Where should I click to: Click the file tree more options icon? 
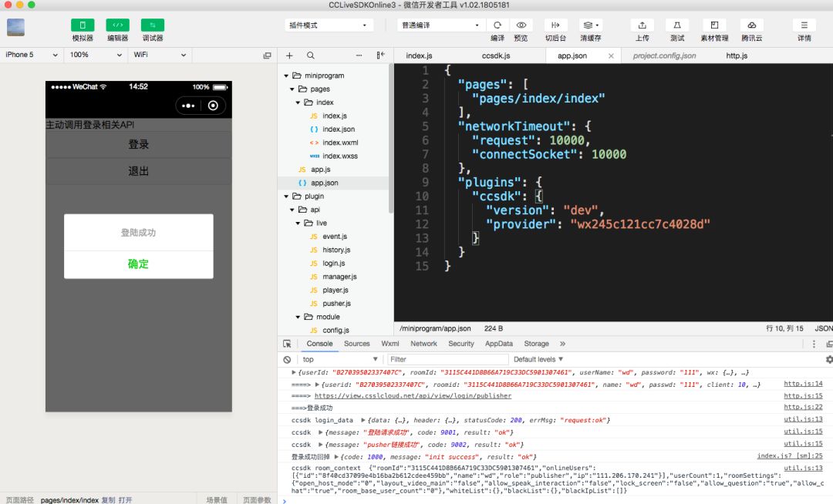point(359,55)
